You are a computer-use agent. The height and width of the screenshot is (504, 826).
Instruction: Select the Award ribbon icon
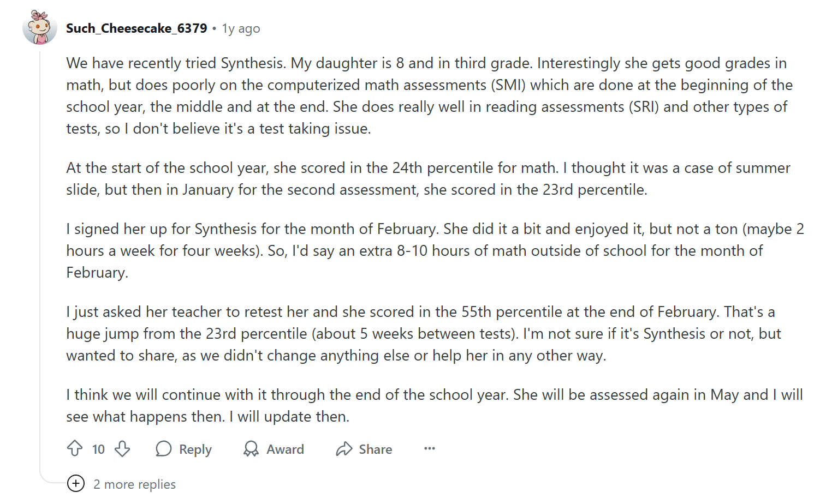click(252, 448)
